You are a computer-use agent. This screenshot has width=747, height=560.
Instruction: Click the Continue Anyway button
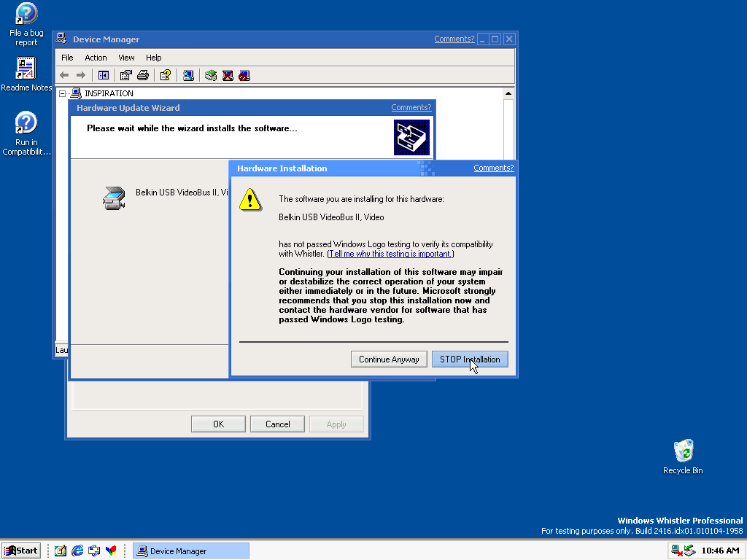[x=389, y=359]
